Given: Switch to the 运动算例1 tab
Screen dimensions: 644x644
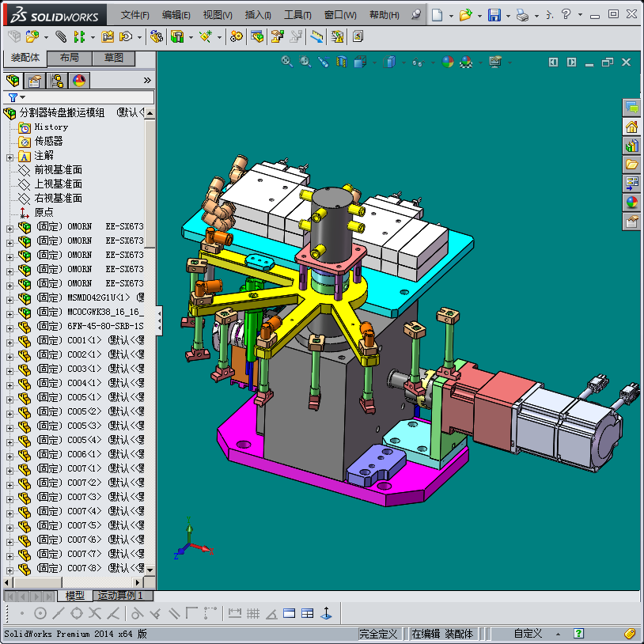Looking at the screenshot, I should 123,596.
